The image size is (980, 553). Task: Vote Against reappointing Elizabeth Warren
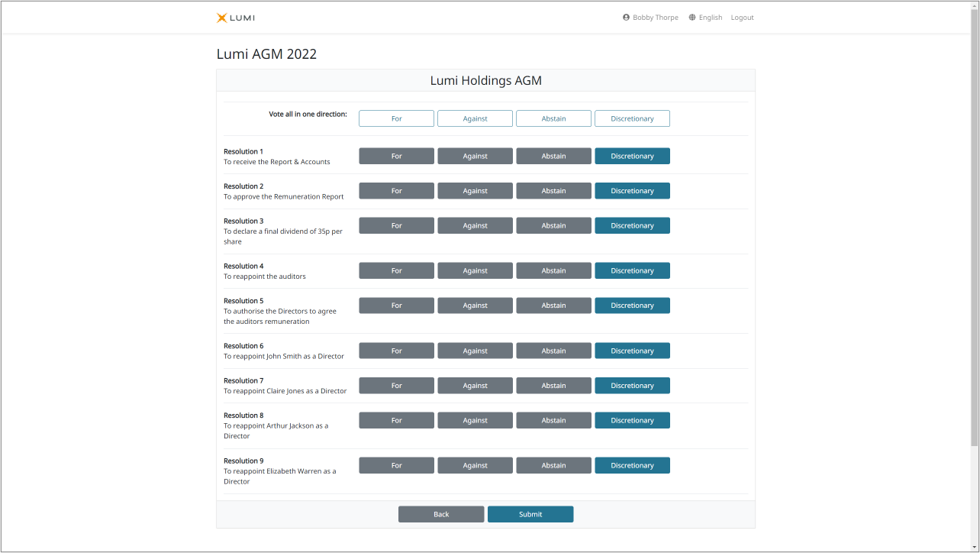click(x=475, y=465)
